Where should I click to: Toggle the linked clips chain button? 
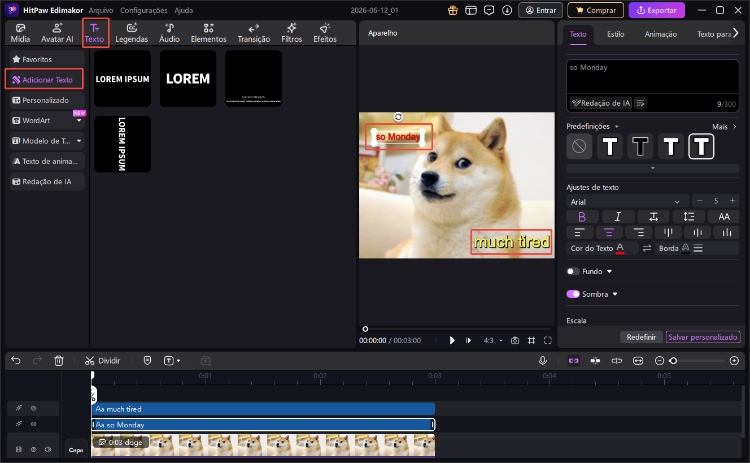573,361
